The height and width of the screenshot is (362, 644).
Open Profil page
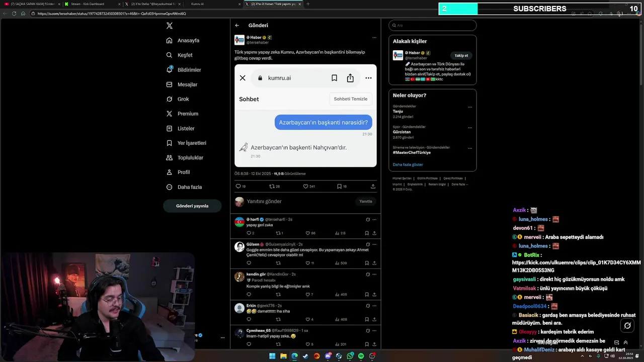(178, 172)
